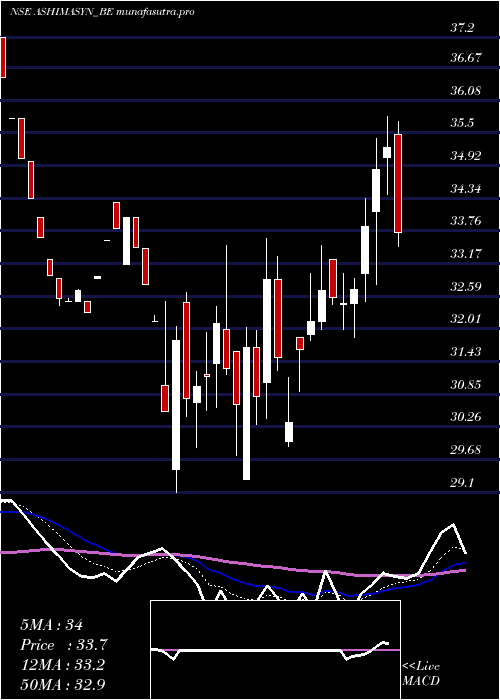Click the 30.26 price axis label
This screenshot has height=700, width=500.
tap(465, 417)
